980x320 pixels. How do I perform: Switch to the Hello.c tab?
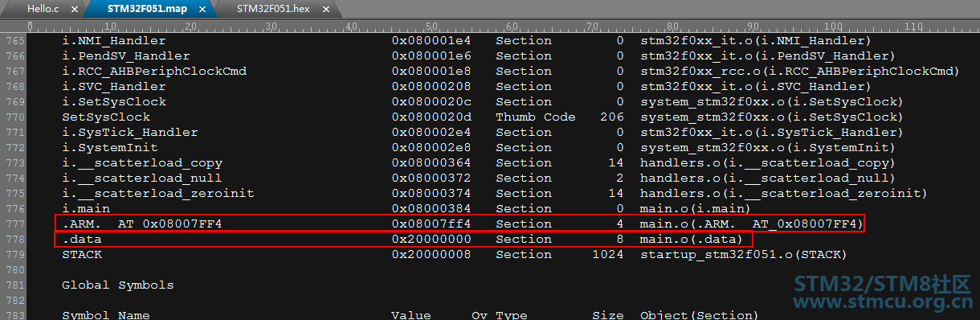point(43,9)
